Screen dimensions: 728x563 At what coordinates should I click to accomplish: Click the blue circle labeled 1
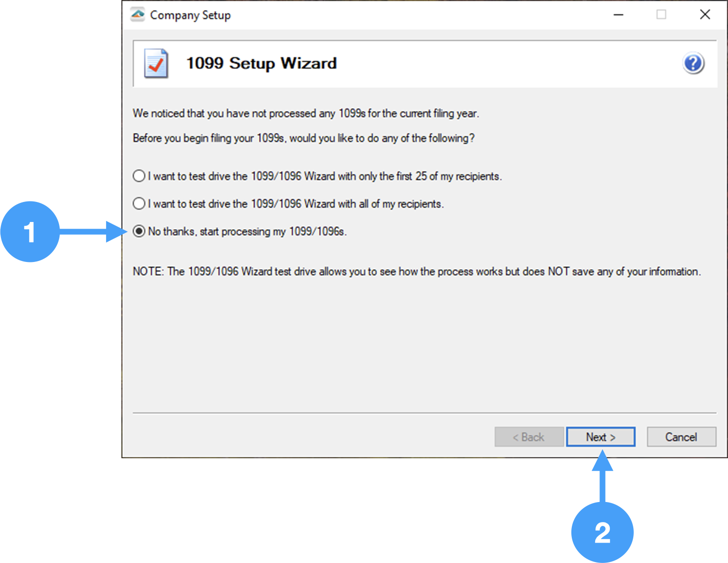(x=30, y=231)
